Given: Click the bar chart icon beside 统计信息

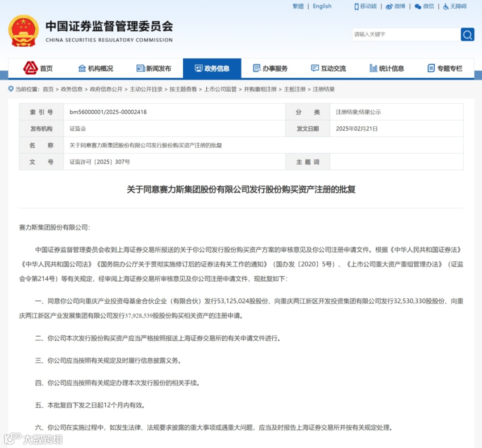Looking at the screenshot, I should point(373,68).
